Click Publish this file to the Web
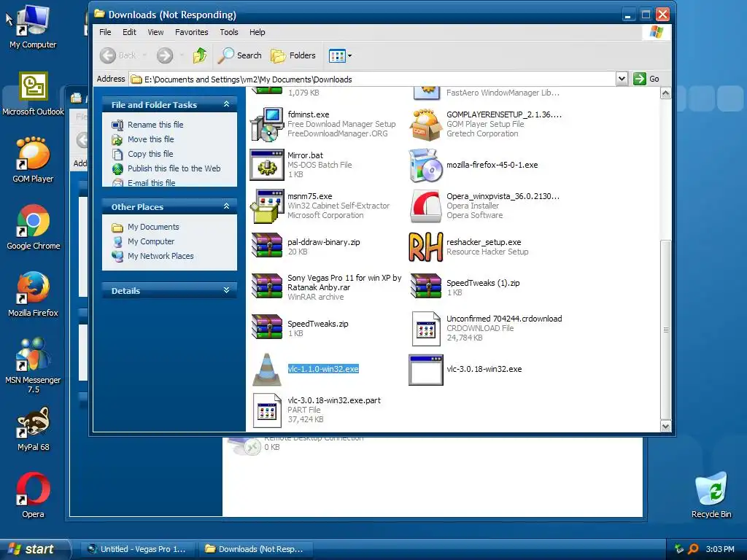Screen dimensions: 747x560 174,168
